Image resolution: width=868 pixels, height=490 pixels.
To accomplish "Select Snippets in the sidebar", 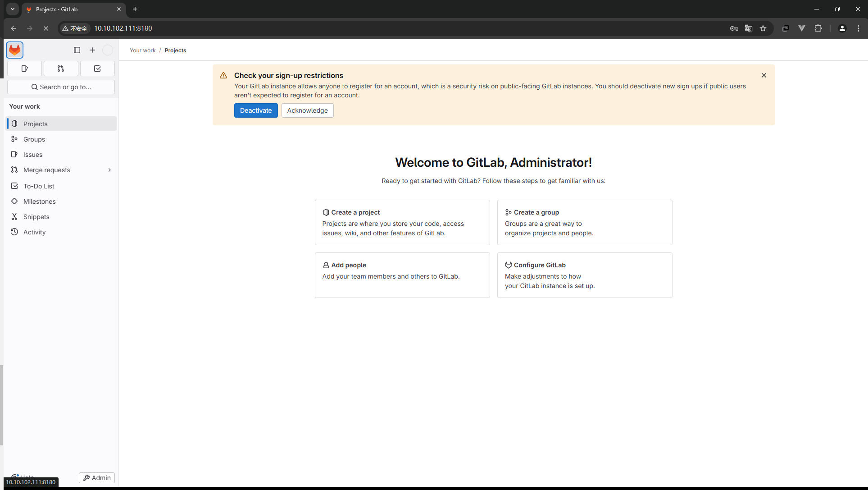I will tap(36, 217).
